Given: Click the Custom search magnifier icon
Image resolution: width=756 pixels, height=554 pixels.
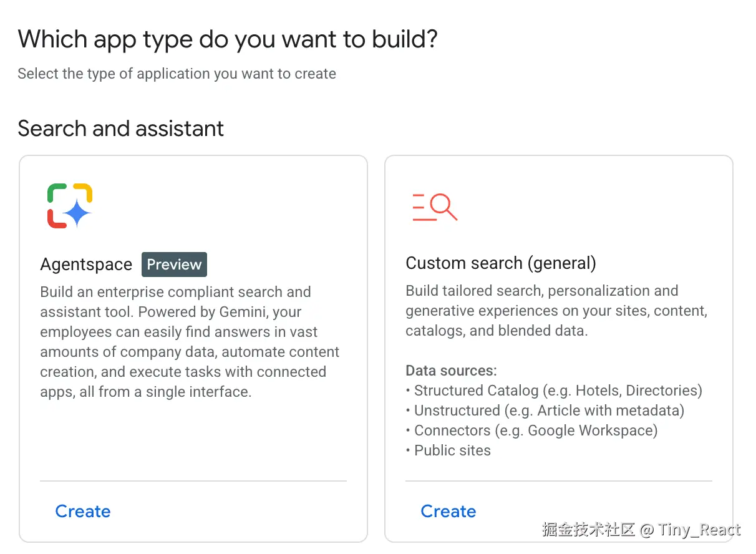Looking at the screenshot, I should tap(435, 207).
